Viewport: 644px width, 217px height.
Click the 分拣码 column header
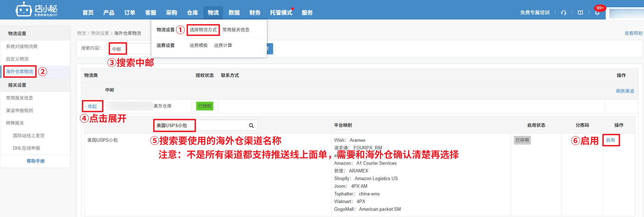[582, 125]
